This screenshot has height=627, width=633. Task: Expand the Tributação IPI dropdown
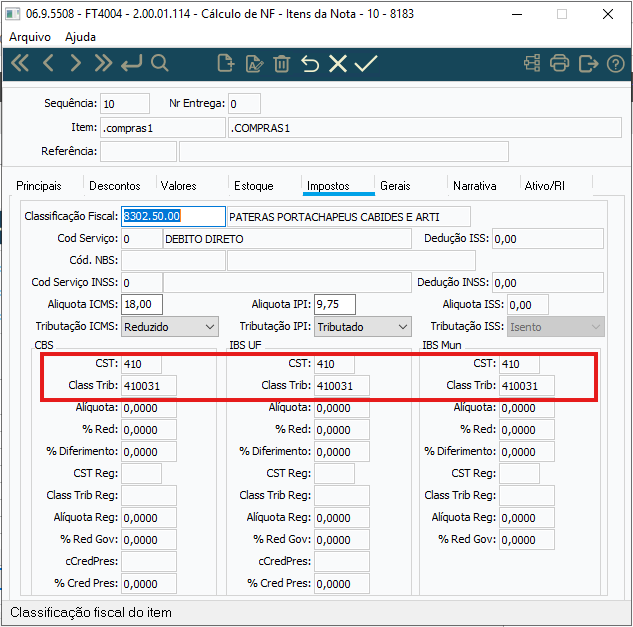(x=363, y=327)
